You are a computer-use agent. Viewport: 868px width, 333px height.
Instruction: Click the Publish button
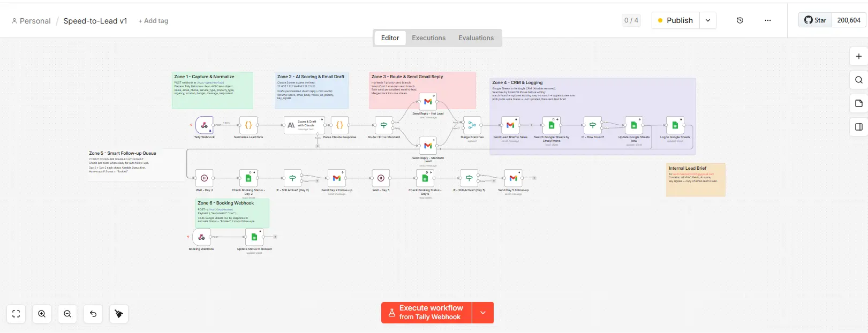click(x=675, y=20)
